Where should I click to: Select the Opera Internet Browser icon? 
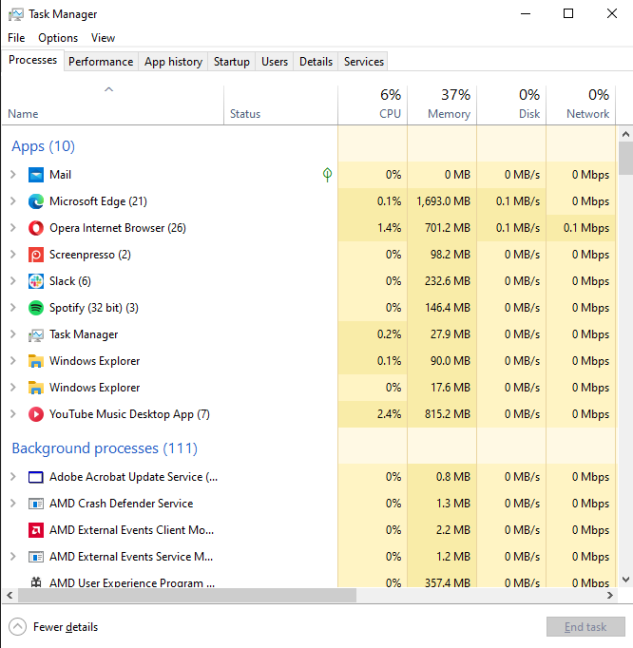pos(36,228)
